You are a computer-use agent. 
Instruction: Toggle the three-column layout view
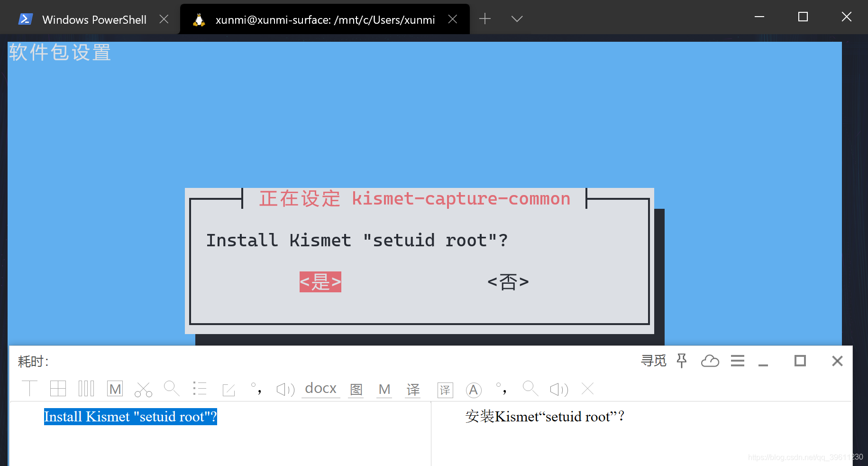pyautogui.click(x=86, y=388)
